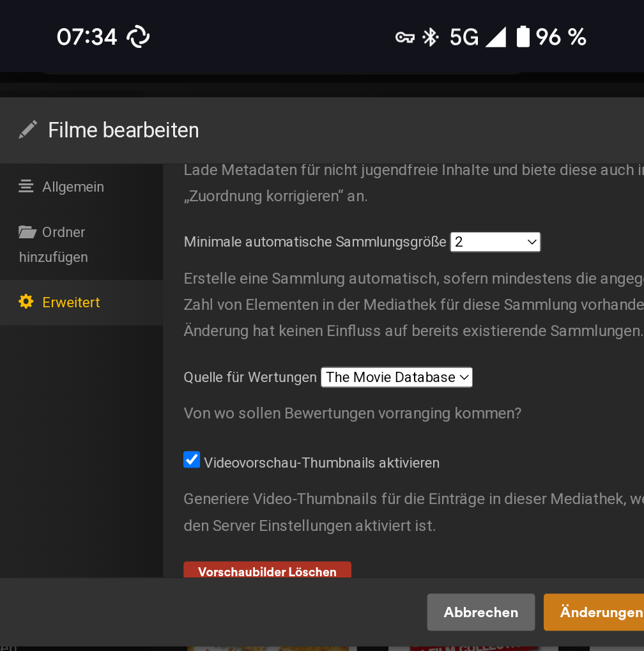644x651 pixels.
Task: Click the pencil edit icon beside Filme bearbeiten
Action: click(28, 130)
